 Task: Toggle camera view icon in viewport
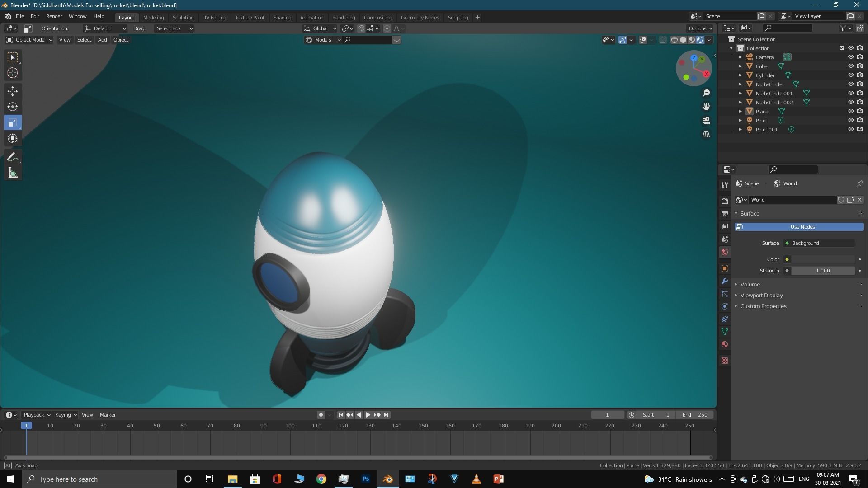[x=706, y=121]
